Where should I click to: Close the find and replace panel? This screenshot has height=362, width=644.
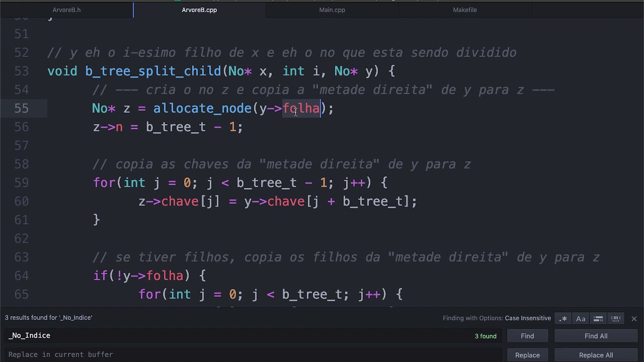tap(634, 318)
